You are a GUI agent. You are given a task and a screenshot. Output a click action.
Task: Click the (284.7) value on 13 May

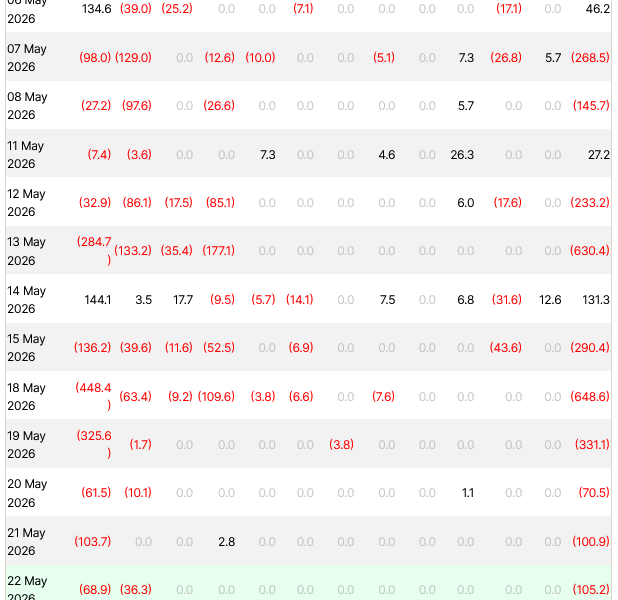coord(94,251)
